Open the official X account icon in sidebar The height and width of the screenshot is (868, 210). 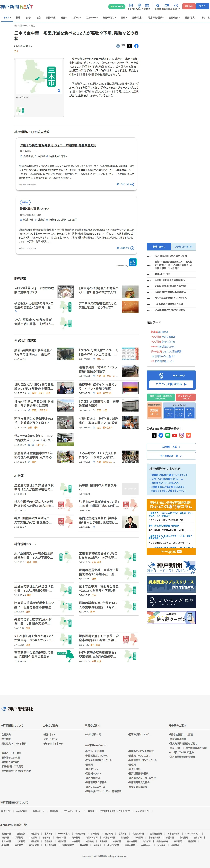pos(154,435)
